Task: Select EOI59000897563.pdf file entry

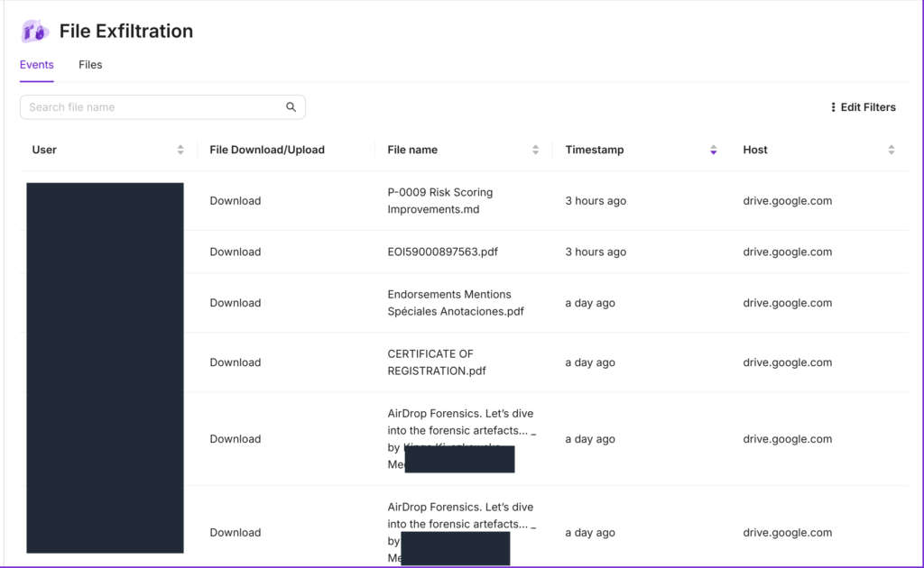Action: pos(442,252)
